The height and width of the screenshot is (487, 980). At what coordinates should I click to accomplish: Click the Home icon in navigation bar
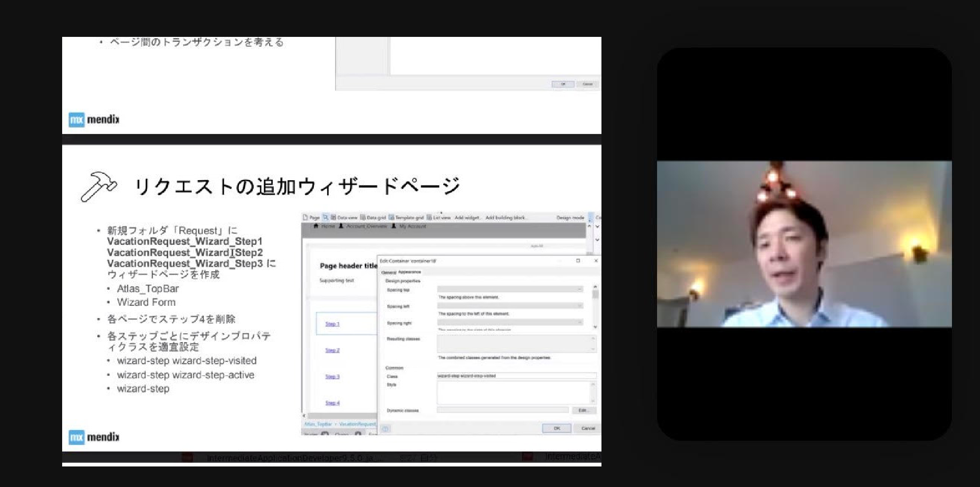click(x=316, y=226)
